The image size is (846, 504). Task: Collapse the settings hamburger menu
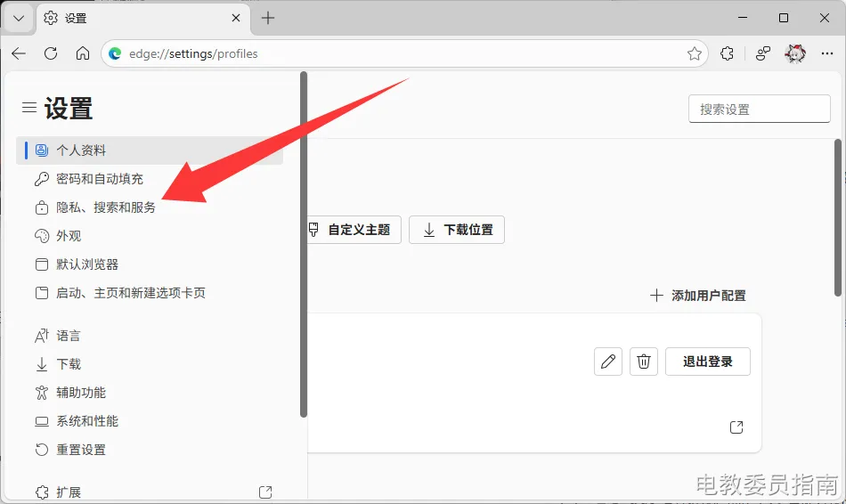tap(29, 108)
